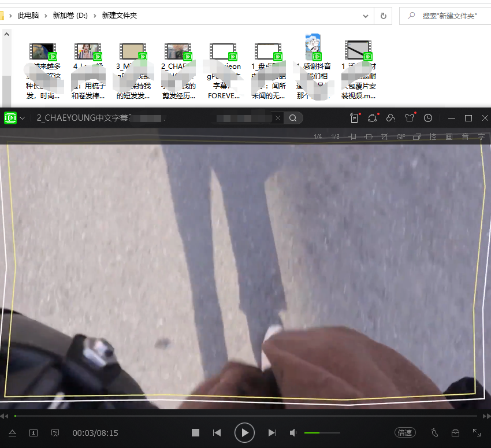The height and width of the screenshot is (448, 491).
Task: Open the cloud sync icon
Action: [x=391, y=118]
